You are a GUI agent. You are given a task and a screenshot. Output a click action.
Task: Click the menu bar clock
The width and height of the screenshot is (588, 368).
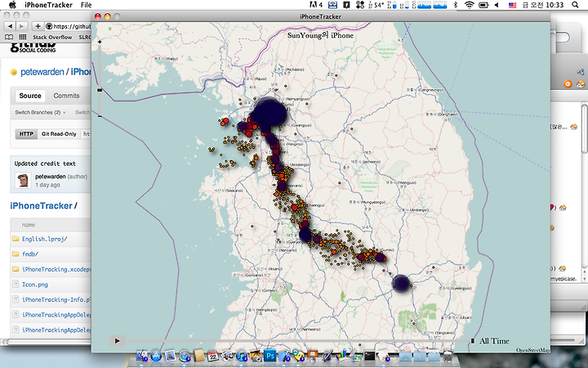pos(542,5)
